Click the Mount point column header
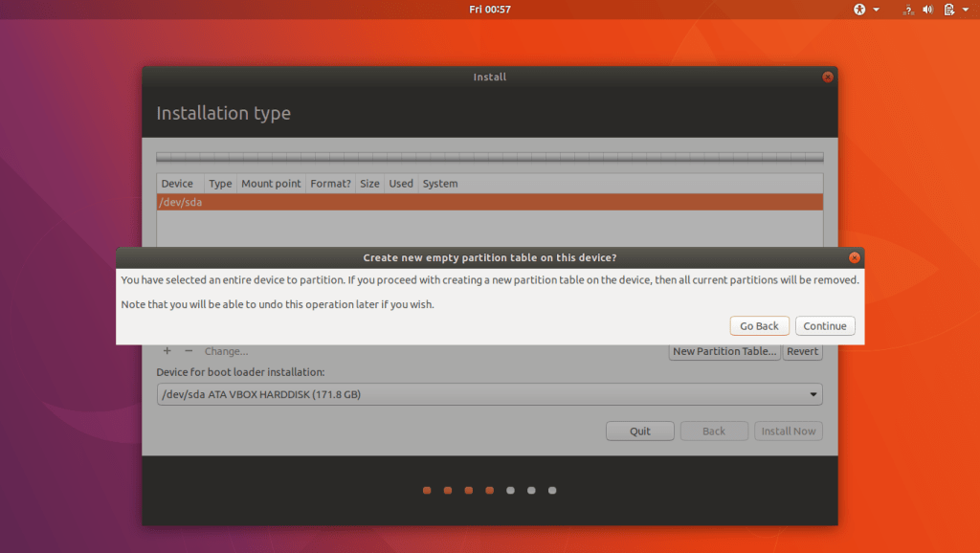Screen dimensions: 980x553 click(x=271, y=184)
